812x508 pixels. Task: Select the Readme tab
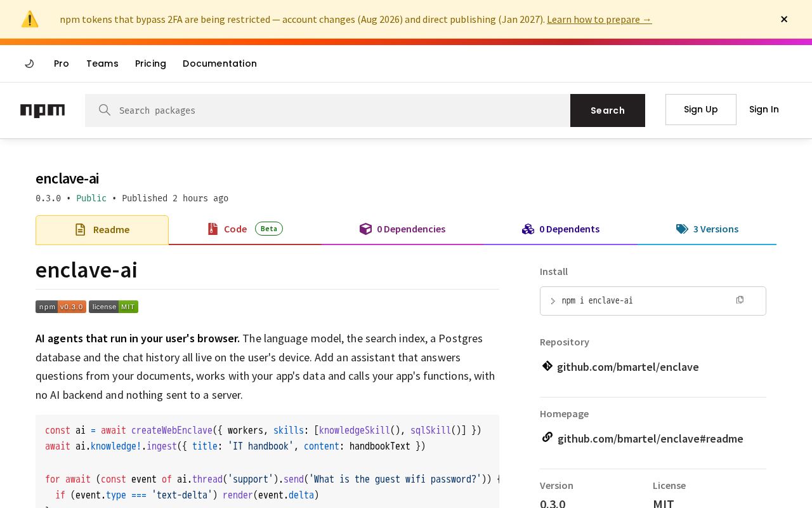pos(102,230)
